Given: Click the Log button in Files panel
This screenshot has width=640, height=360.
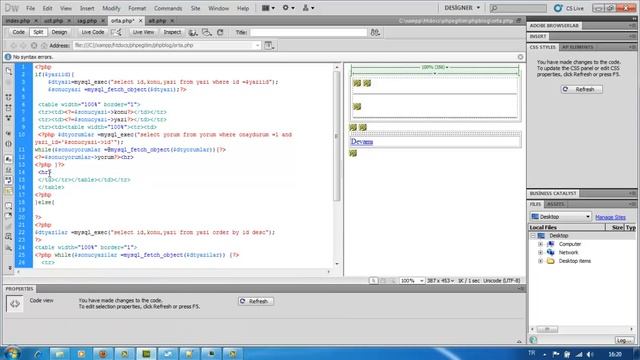Looking at the screenshot, I should 624,340.
